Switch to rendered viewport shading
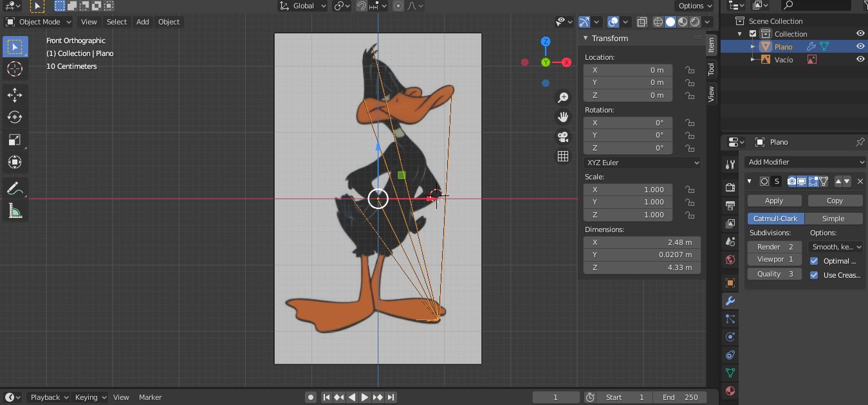The height and width of the screenshot is (405, 868). (695, 22)
